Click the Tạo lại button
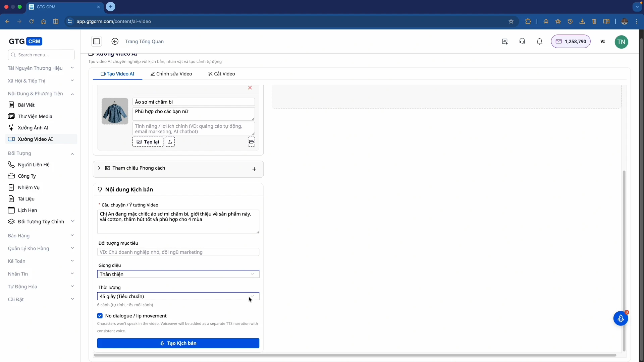The height and width of the screenshot is (362, 644). 148,142
